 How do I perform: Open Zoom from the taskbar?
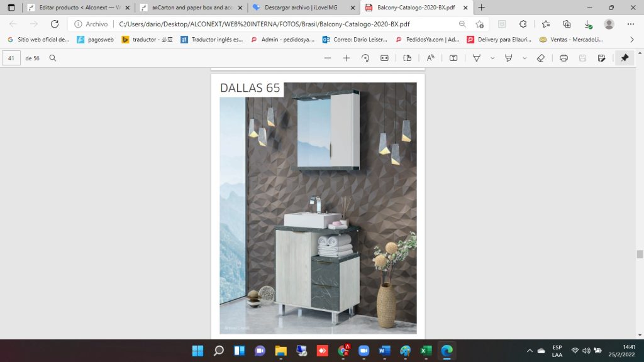coord(364,351)
